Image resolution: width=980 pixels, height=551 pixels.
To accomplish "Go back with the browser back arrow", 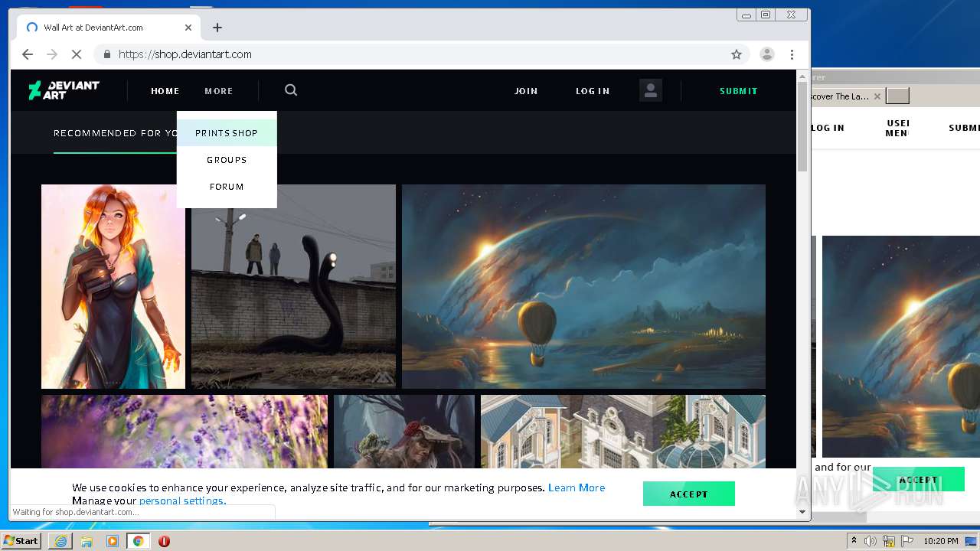I will [x=28, y=54].
